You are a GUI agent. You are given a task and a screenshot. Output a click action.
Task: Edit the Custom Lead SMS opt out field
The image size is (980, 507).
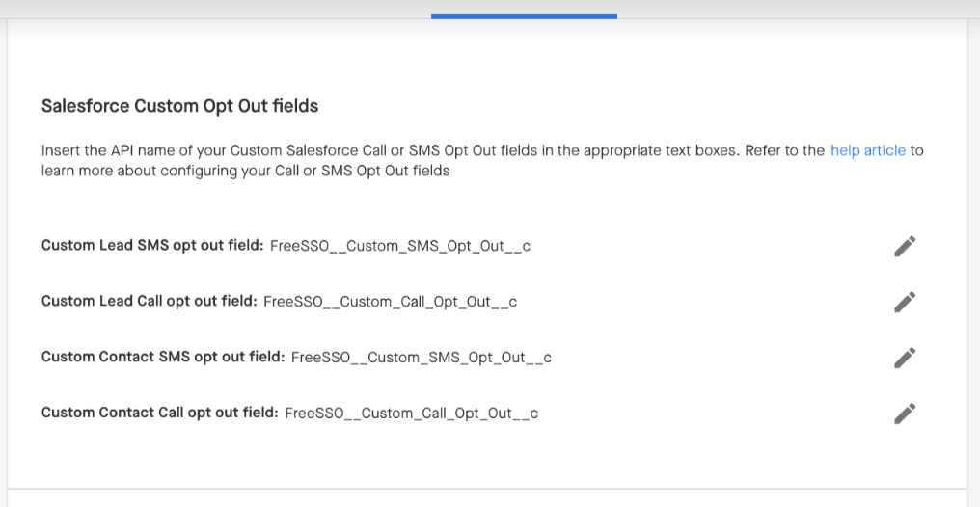click(904, 247)
